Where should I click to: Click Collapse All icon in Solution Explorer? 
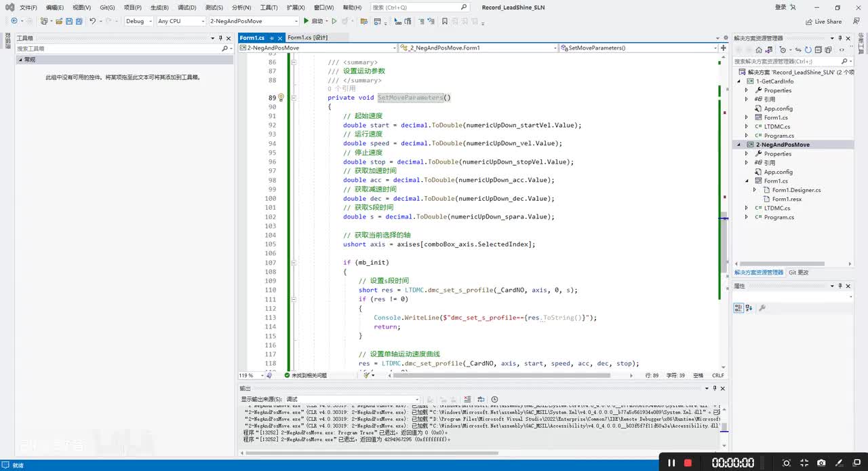(x=818, y=50)
